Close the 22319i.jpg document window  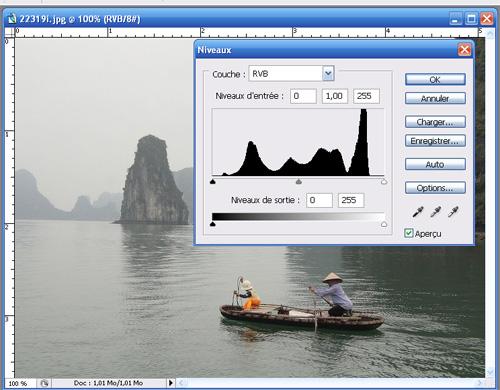pyautogui.click(x=487, y=18)
